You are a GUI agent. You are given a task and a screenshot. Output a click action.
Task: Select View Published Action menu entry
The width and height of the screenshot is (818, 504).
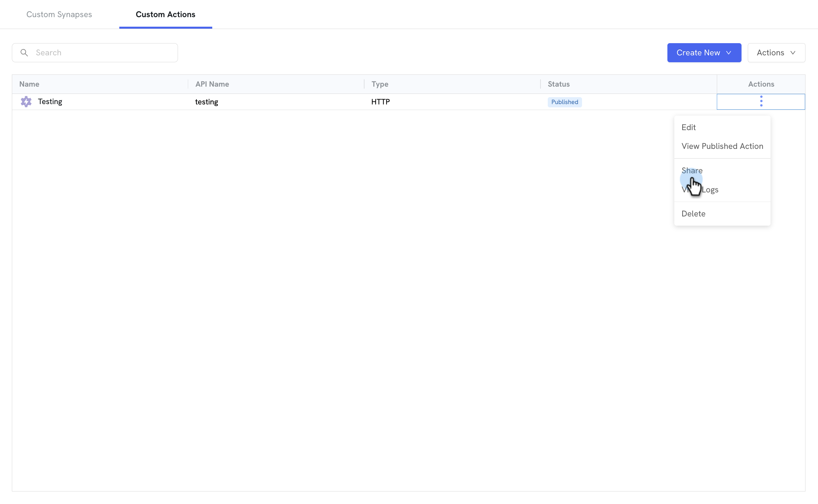coord(722,146)
